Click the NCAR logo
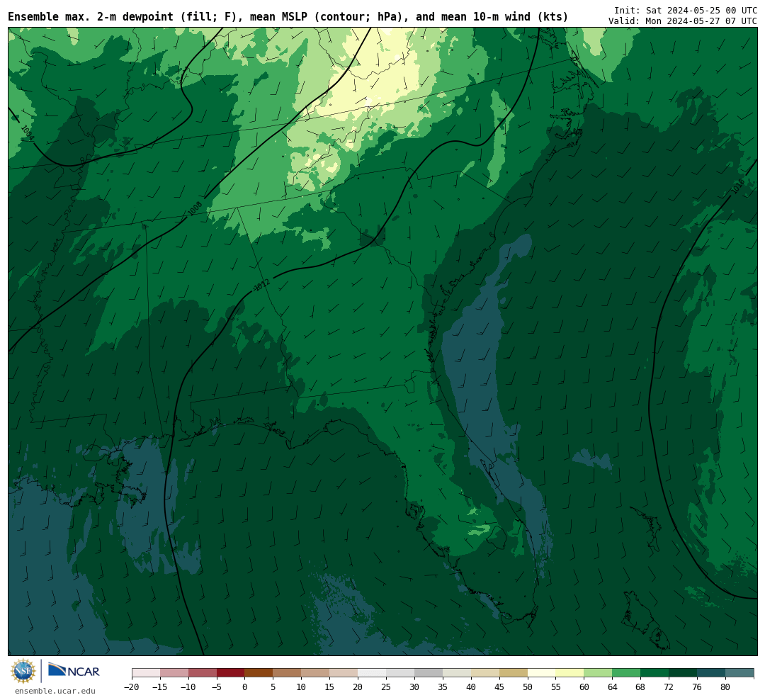This screenshot has height=700, width=765. [x=74, y=670]
